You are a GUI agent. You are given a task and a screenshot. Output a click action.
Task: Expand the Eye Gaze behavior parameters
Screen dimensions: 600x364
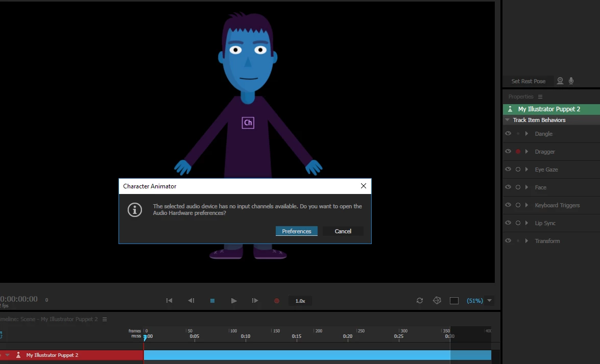coord(526,169)
